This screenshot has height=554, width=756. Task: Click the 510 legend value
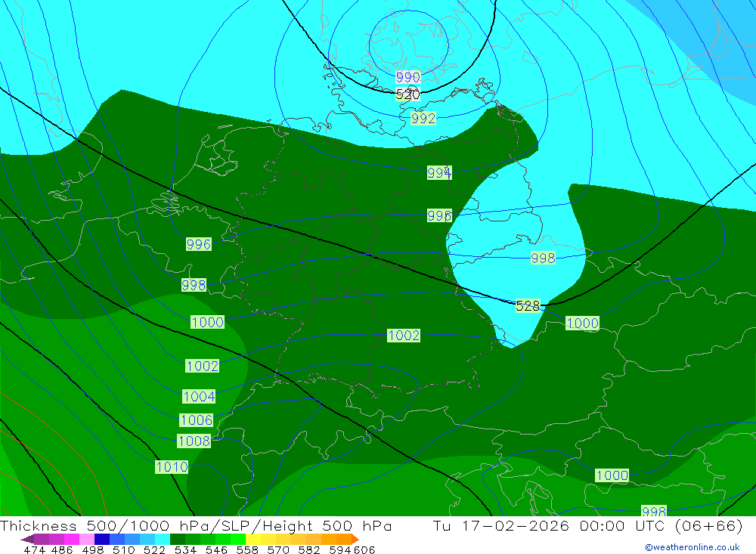[124, 549]
